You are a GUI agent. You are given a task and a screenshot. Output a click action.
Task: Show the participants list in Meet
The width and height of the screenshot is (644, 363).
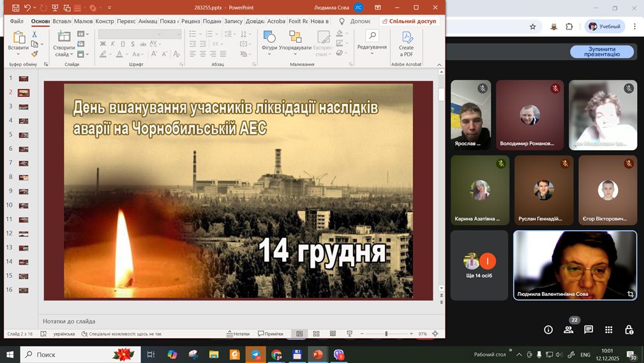pos(569,330)
